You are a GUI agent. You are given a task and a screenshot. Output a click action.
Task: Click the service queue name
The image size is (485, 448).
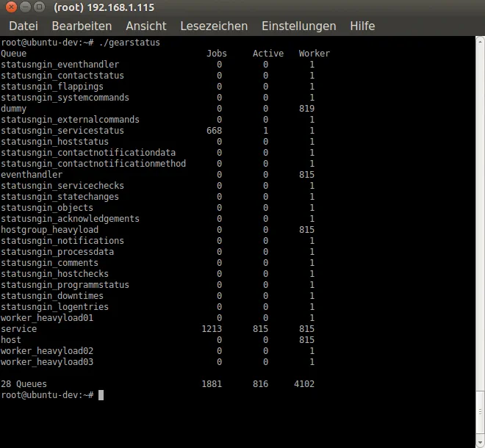click(18, 329)
